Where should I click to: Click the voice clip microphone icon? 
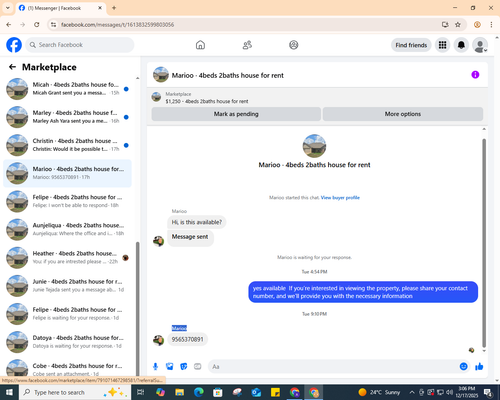click(155, 367)
